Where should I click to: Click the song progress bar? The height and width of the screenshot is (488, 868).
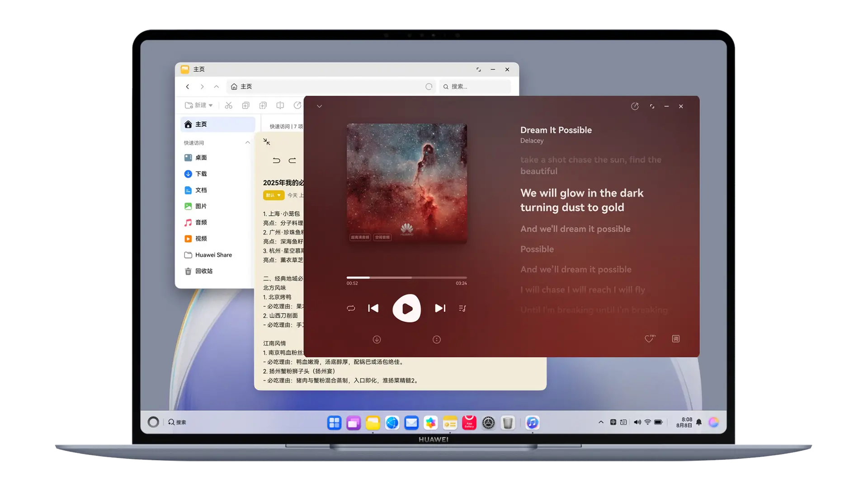(406, 277)
